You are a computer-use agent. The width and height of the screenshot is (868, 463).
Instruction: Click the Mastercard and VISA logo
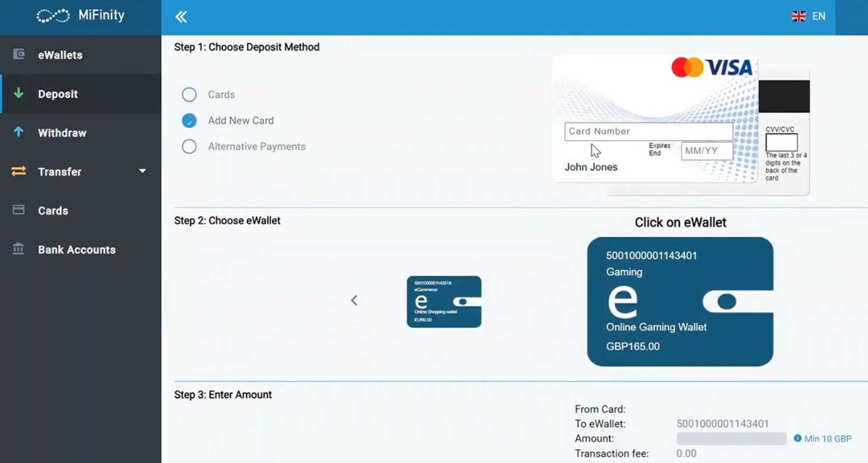click(712, 68)
